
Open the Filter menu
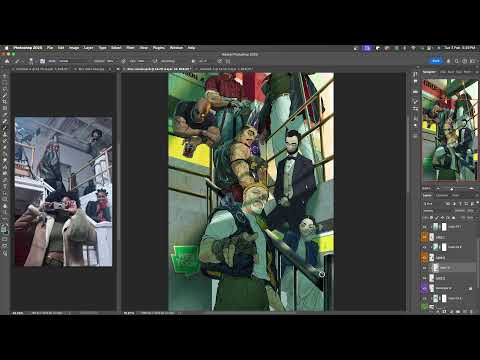(x=130, y=48)
